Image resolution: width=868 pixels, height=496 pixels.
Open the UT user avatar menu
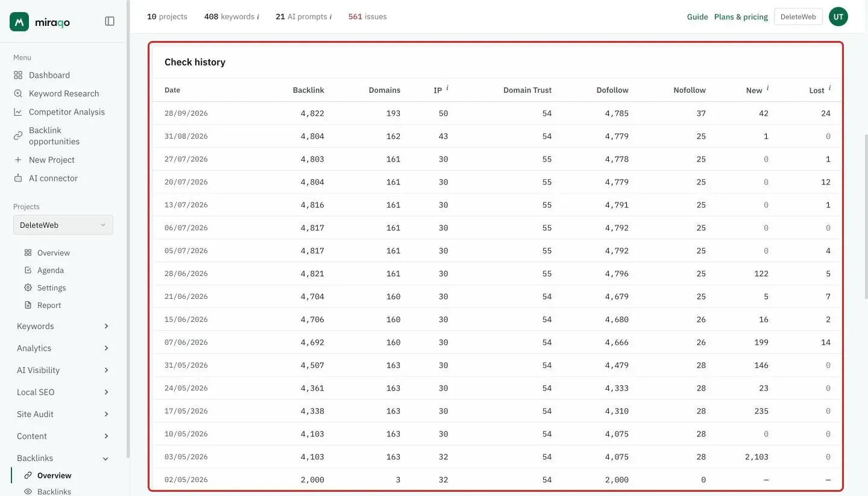click(838, 17)
